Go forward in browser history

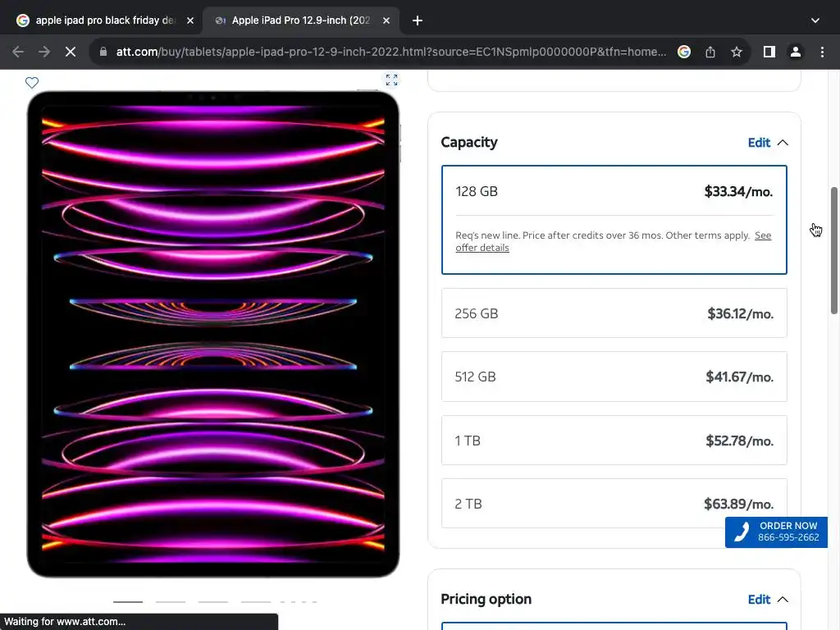[x=44, y=52]
